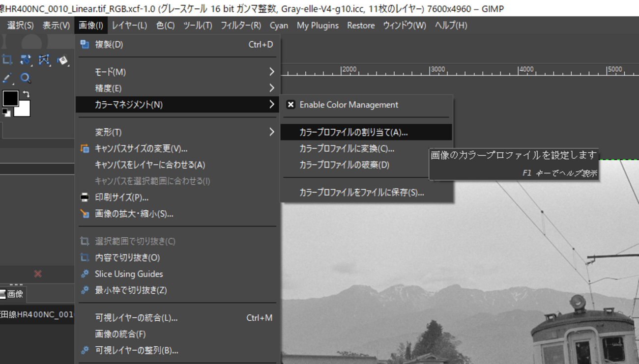The width and height of the screenshot is (639, 364).
Task: Expand the 変形(T) submenu
Action: point(177,132)
